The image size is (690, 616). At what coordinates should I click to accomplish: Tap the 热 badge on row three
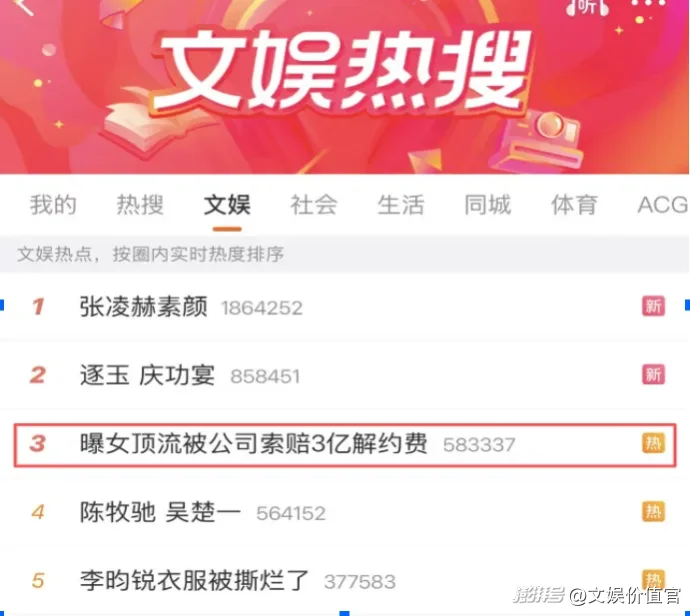click(x=653, y=443)
